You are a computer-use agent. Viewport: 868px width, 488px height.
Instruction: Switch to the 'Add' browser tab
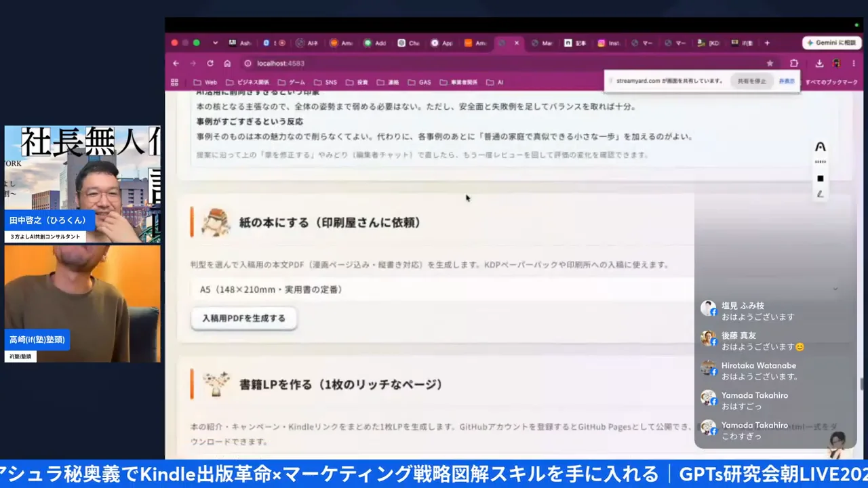coord(374,43)
